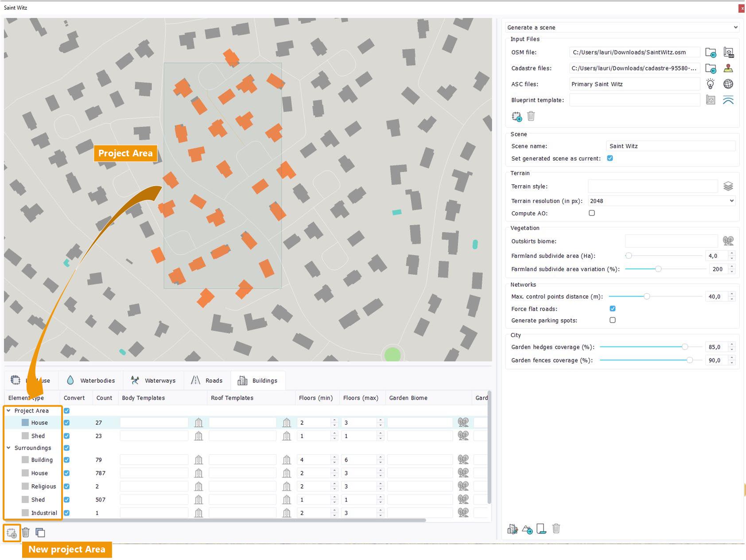Click the map pin icon beside Cadastre files

(x=728, y=69)
